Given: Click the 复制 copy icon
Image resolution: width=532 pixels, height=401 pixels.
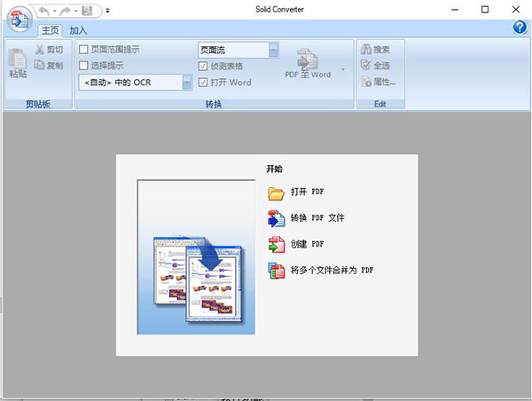Looking at the screenshot, I should 39,65.
